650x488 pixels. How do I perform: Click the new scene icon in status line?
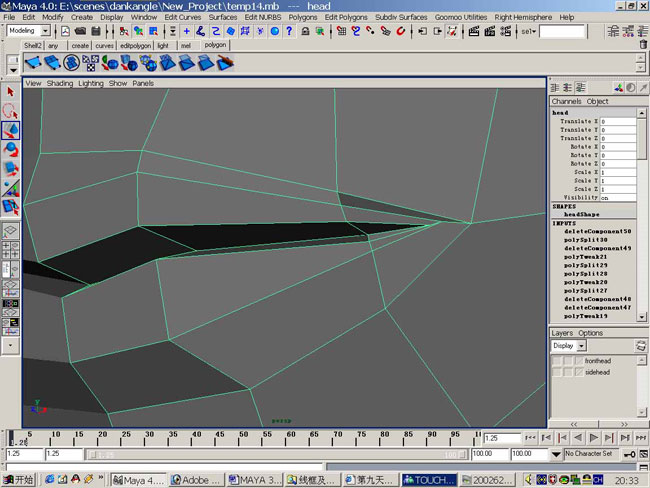point(65,31)
